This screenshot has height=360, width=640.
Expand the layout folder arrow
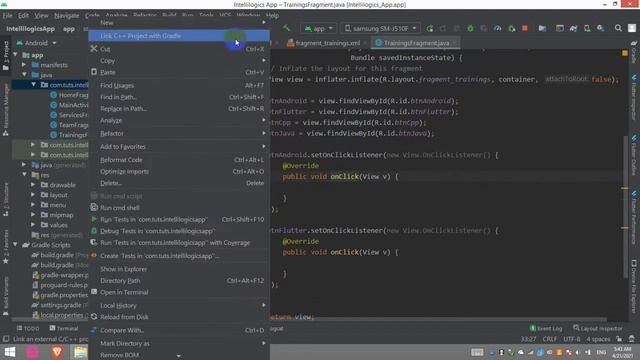[33, 195]
